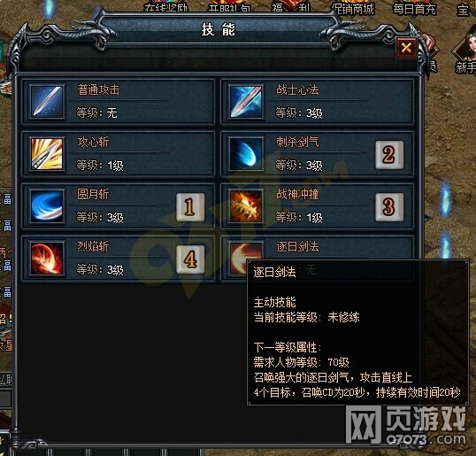
Task: Click the 刺杀剑气 blue slash icon
Action: tap(246, 154)
